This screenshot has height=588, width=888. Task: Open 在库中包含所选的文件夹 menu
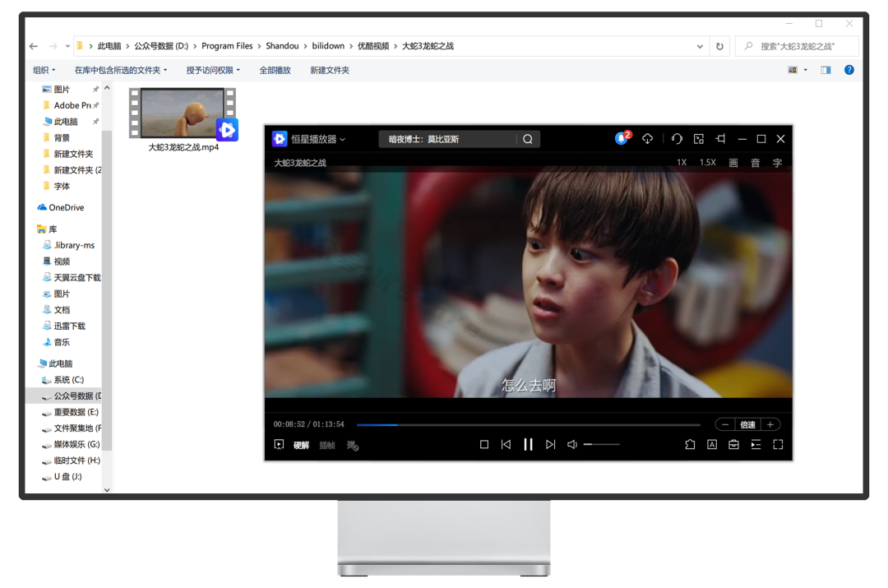pyautogui.click(x=121, y=70)
